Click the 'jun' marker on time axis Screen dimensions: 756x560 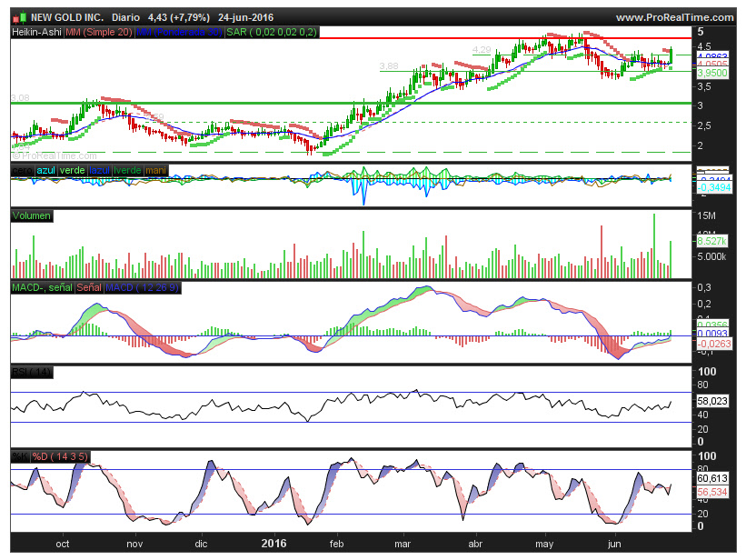614,544
